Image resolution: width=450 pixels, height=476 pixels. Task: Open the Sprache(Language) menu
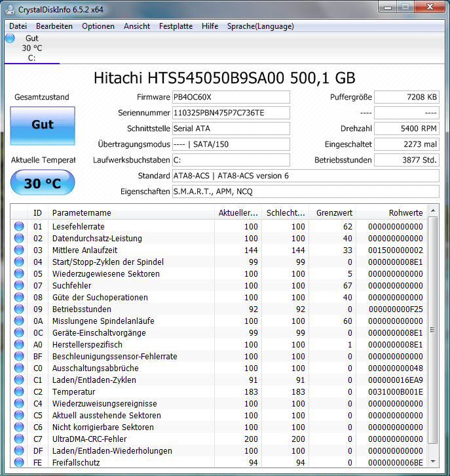(261, 26)
